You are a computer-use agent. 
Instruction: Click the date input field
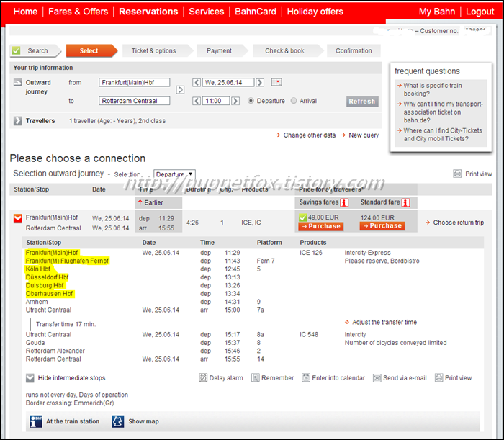point(228,82)
